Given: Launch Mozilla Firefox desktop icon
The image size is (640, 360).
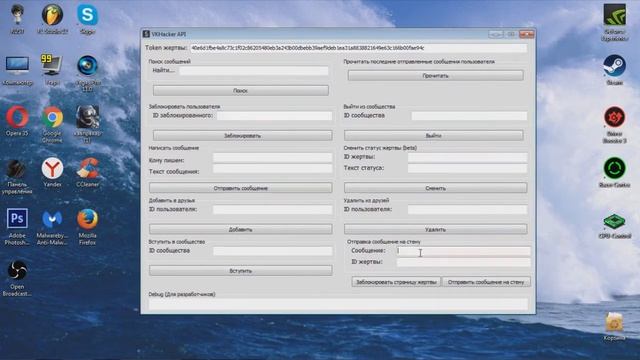Looking at the screenshot, I should pyautogui.click(x=87, y=220).
